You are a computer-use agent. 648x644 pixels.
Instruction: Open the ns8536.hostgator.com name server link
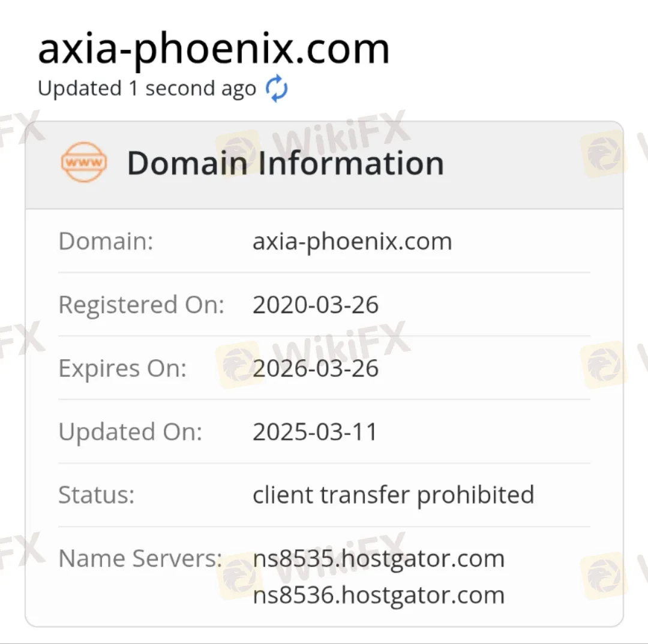(379, 595)
